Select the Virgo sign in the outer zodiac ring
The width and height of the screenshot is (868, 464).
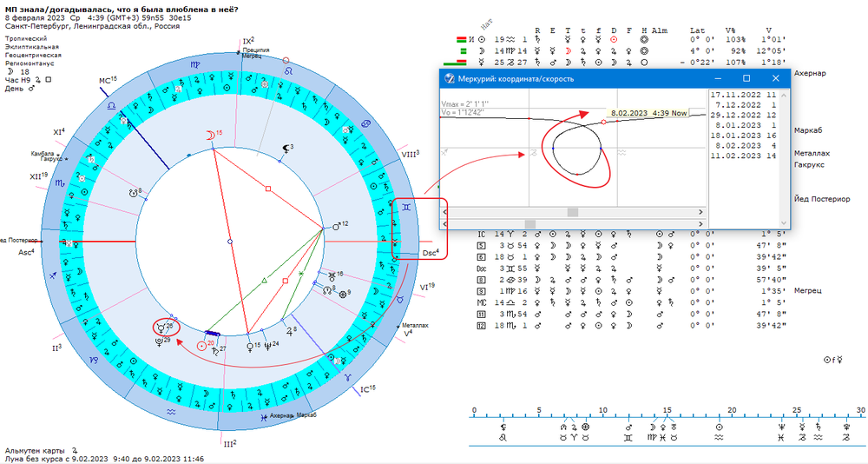coord(195,65)
